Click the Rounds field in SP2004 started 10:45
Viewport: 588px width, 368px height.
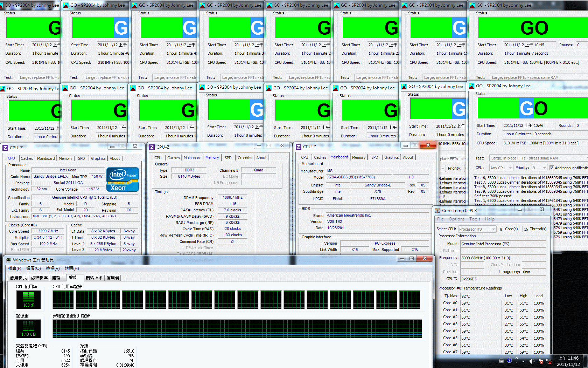coord(581,45)
